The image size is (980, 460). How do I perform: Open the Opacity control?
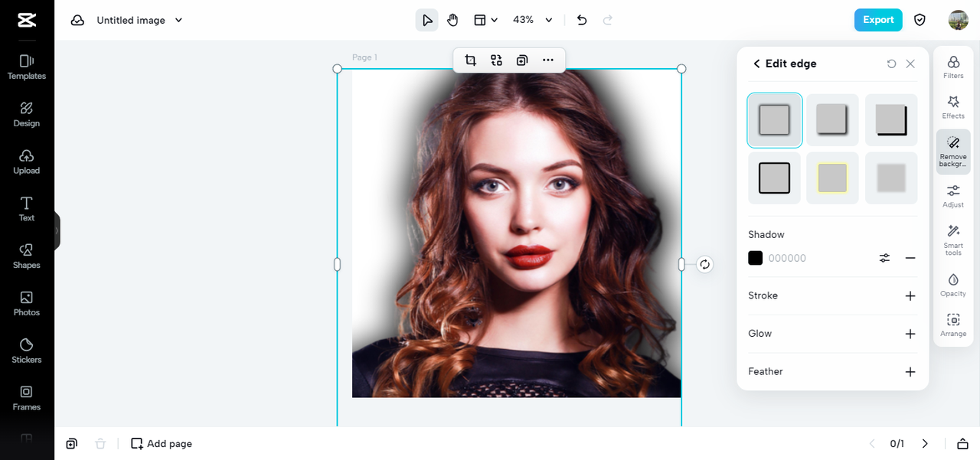[x=953, y=285]
